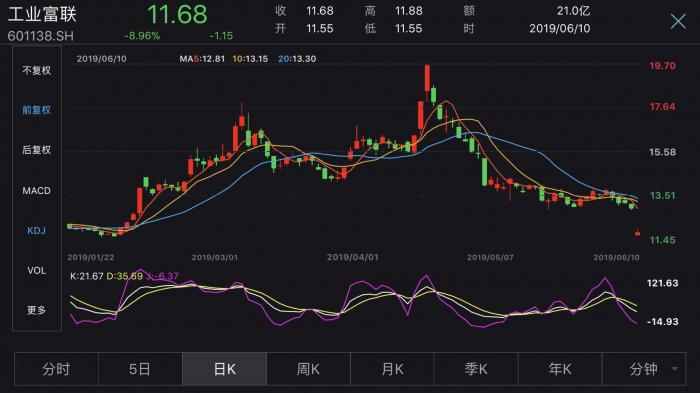Open 更多 for more indicators
Viewport: 700px width, 393px height.
point(37,310)
